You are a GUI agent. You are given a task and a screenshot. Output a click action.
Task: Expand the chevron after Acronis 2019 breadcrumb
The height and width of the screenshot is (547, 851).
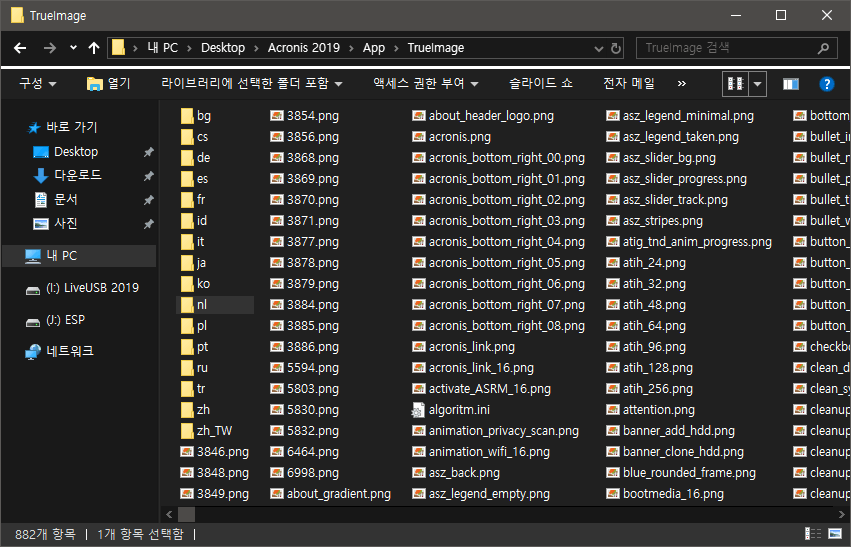[351, 48]
